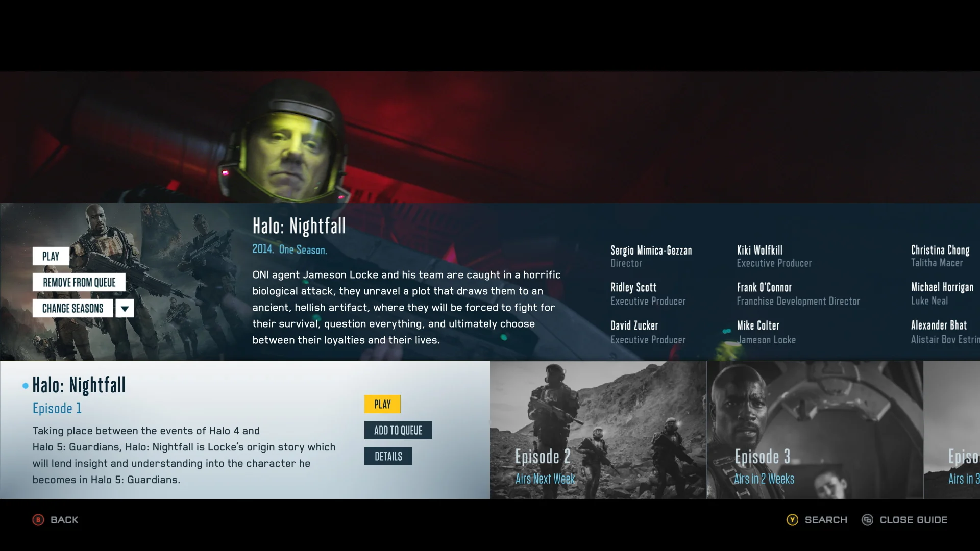Screen dimensions: 980x551
Task: Click the Change Seasons button
Action: 73,308
